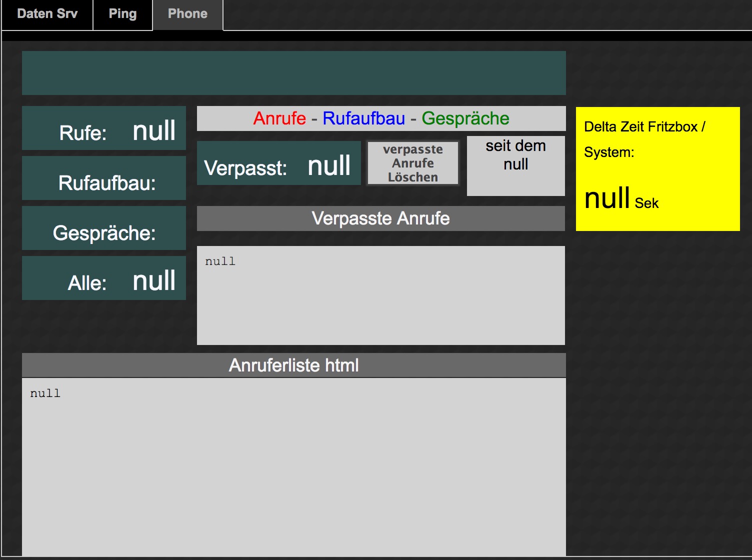Select the Rufaufbau status tile on the left
Viewport: 752px width, 560px height.
tap(104, 178)
